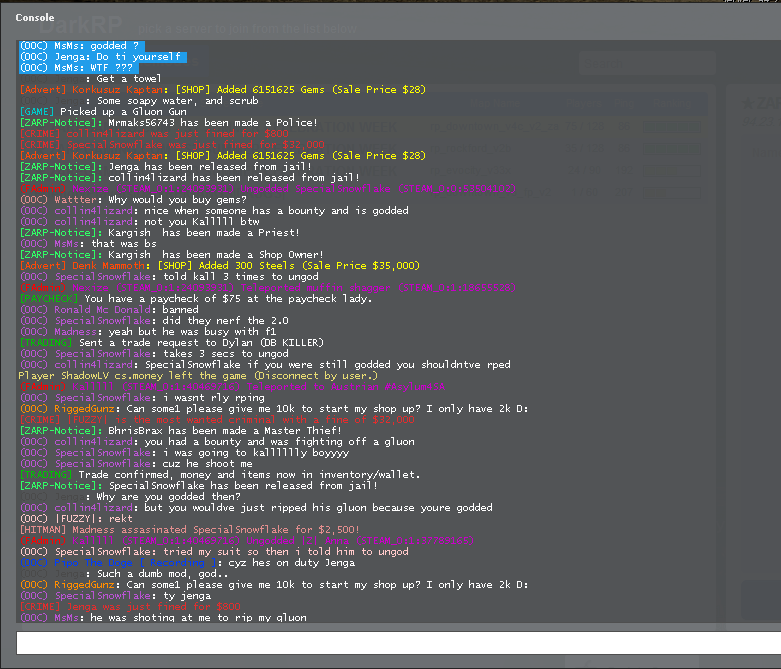The image size is (781, 669).
Task: Click "but you wouldve just ripped his gluon" line
Action: pos(256,508)
